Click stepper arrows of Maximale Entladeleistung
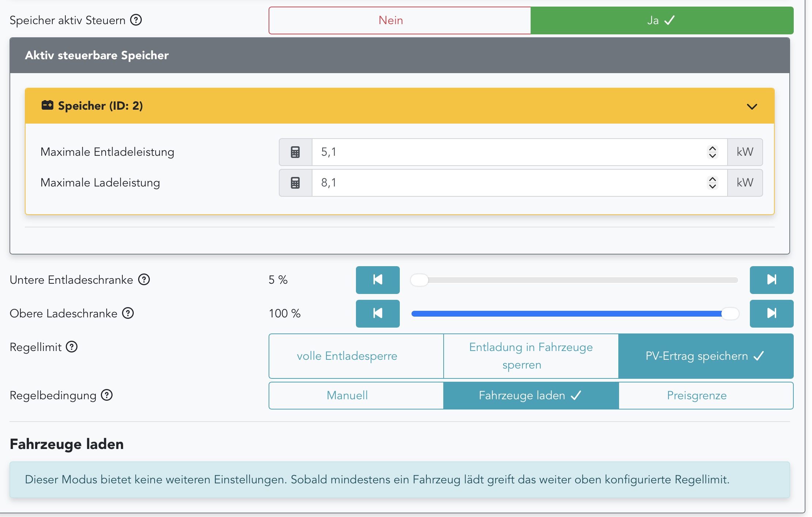 click(x=712, y=152)
